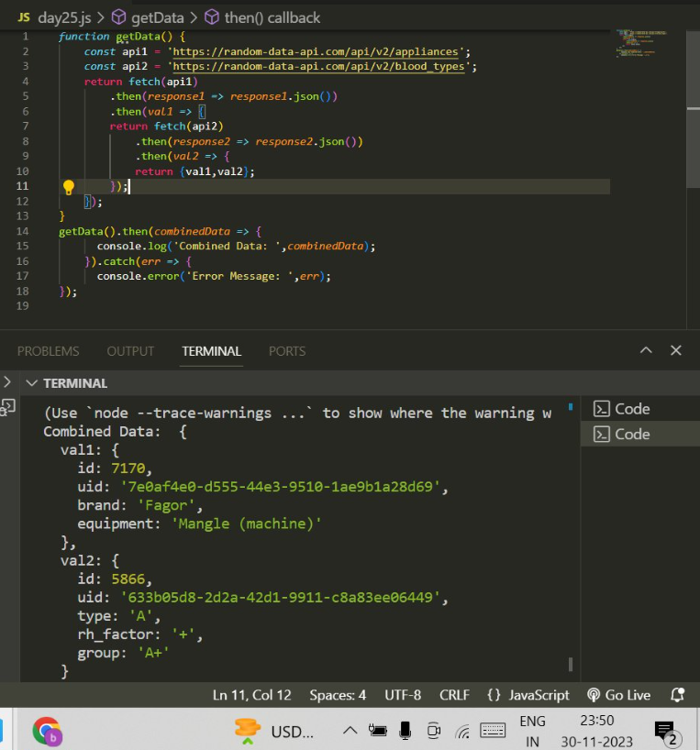Click brand value 'Fagor' in terminal
Viewport: 700px width, 750px height.
tap(166, 505)
